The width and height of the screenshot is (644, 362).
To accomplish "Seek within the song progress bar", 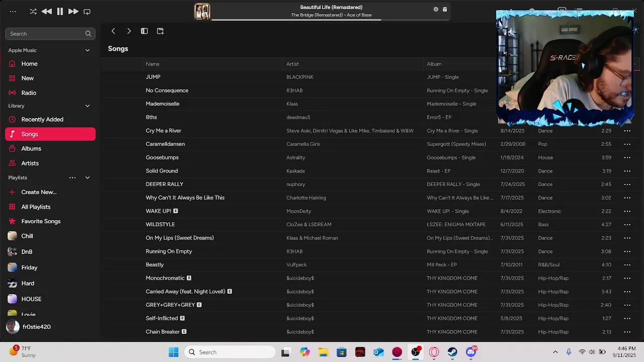I will [x=331, y=20].
